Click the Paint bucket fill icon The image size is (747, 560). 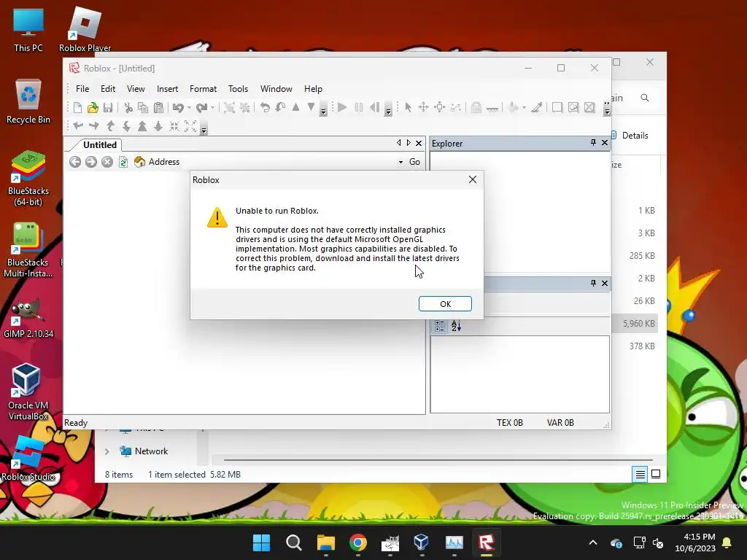(513, 108)
